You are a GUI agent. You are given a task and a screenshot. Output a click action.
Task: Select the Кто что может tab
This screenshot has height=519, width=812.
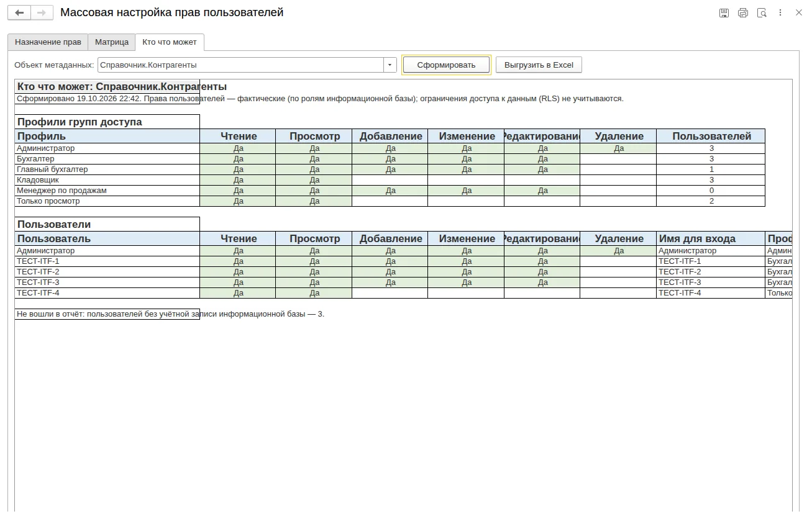tap(170, 42)
